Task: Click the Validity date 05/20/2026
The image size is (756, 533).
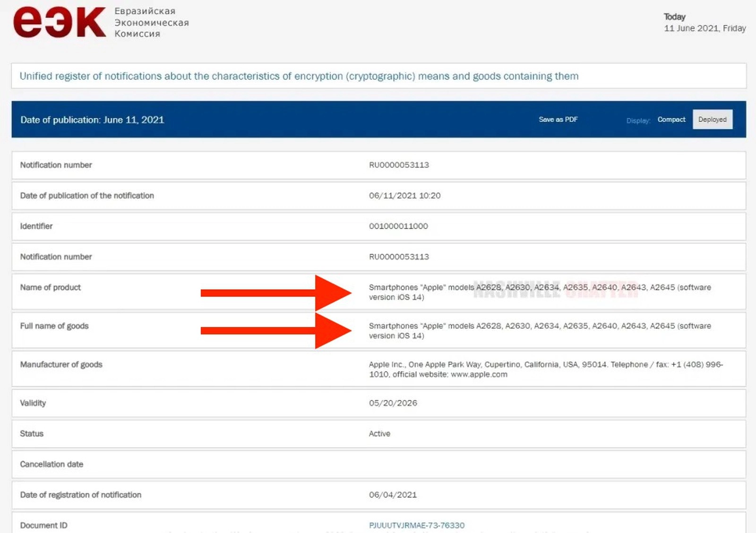Action: pos(393,403)
